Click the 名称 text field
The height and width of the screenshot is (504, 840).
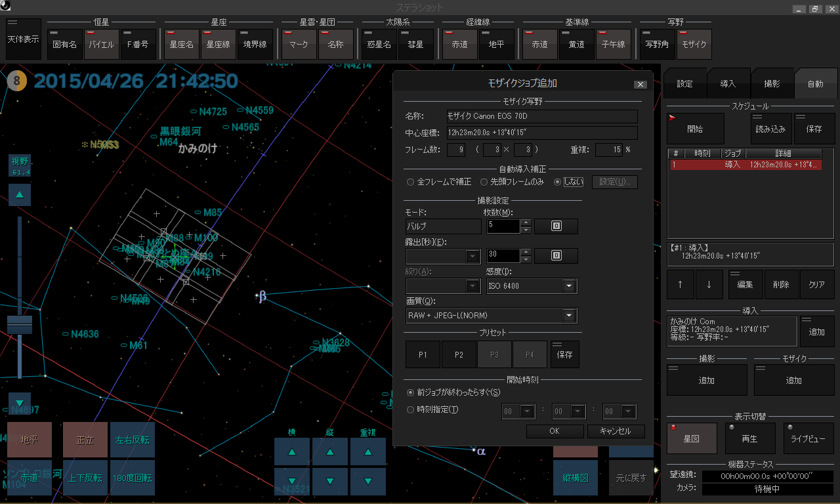541,116
